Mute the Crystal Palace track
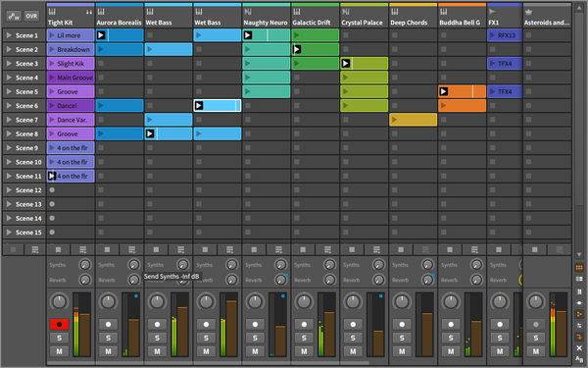 [x=353, y=351]
